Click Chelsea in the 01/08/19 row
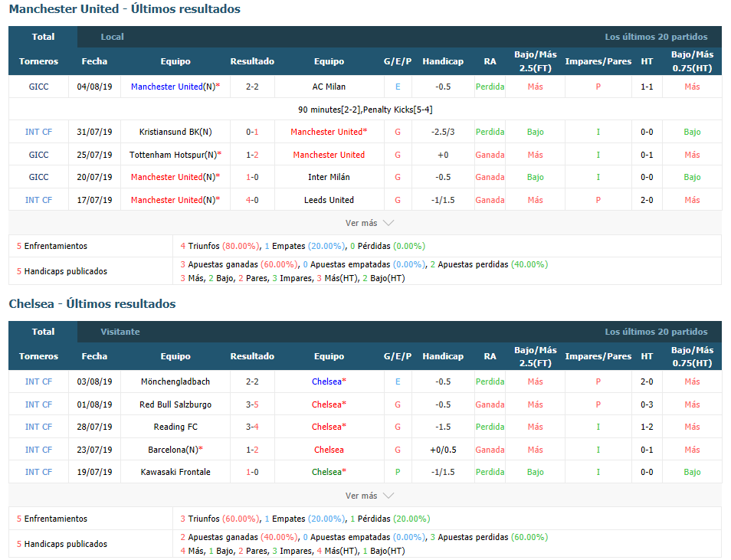 [329, 404]
